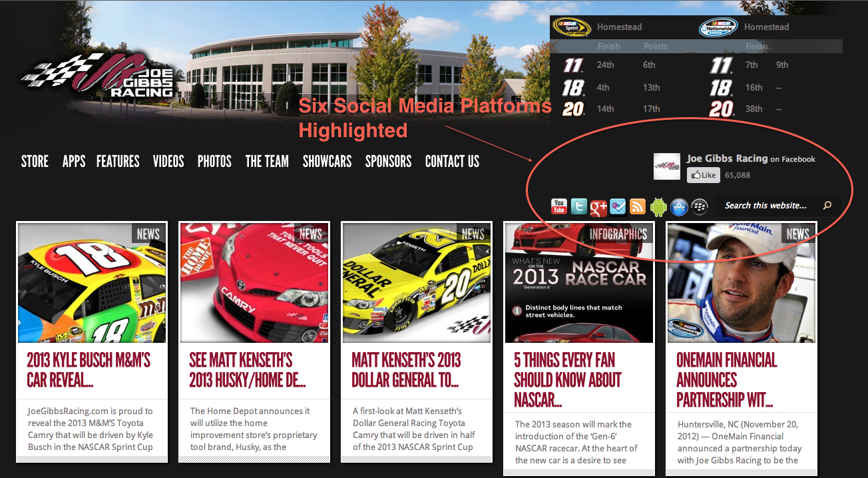Select the SHOWCARS menu item
Viewport: 868px width, 478px height.
pyautogui.click(x=327, y=161)
